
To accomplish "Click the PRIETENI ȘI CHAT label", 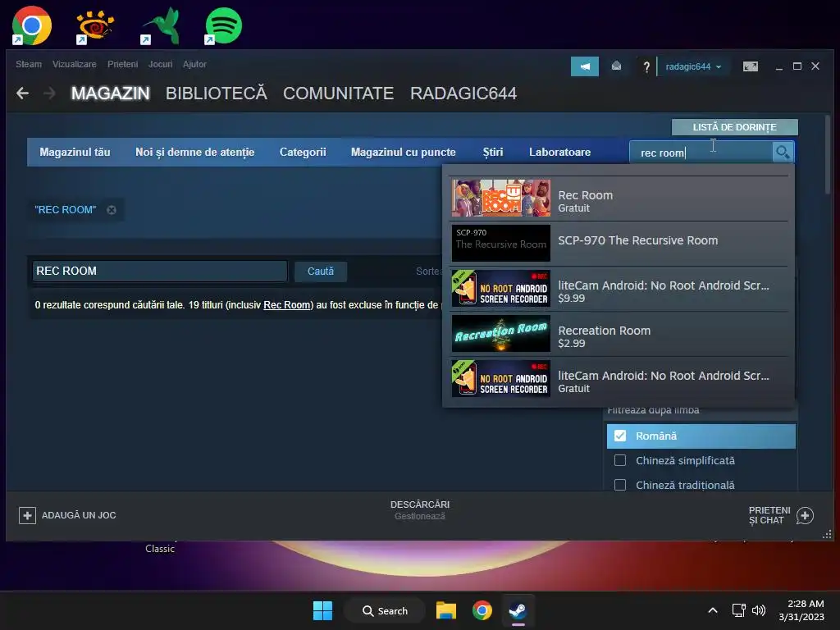I will [x=769, y=515].
